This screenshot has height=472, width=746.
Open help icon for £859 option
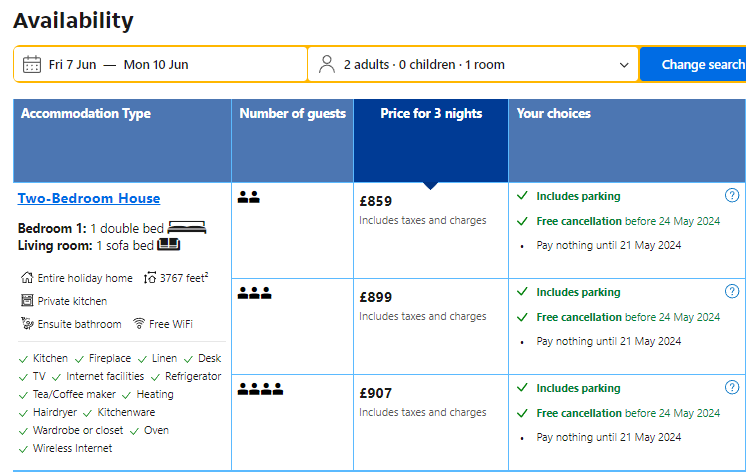732,196
